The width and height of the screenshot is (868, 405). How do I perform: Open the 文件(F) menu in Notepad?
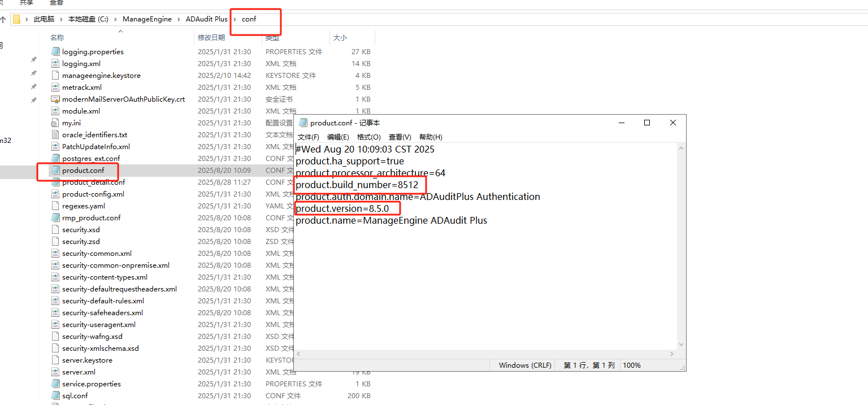[x=309, y=137]
